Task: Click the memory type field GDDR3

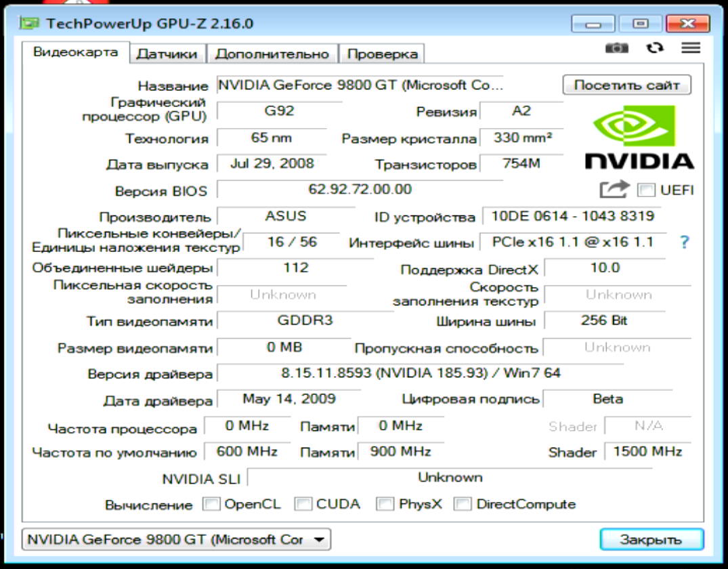Action: click(x=305, y=320)
